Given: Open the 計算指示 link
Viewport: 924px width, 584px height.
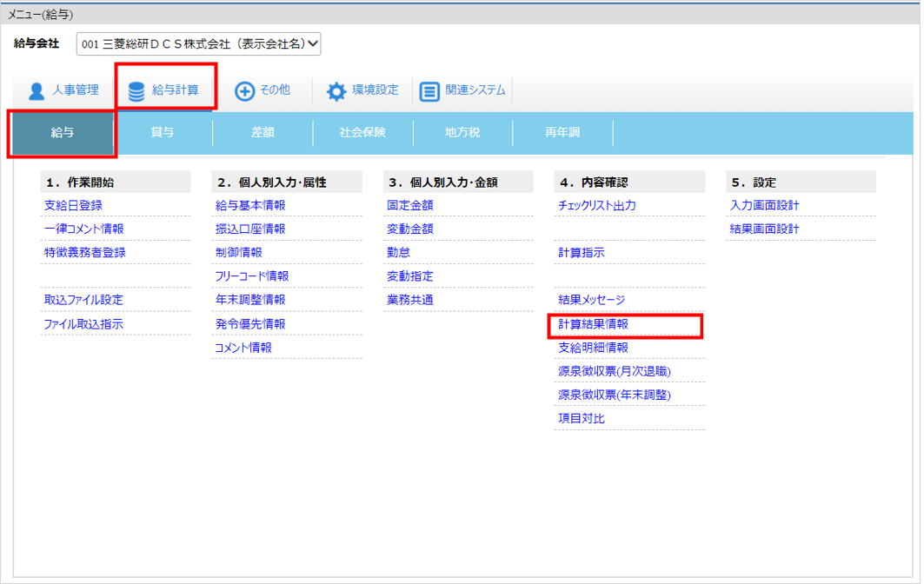Looking at the screenshot, I should point(582,253).
